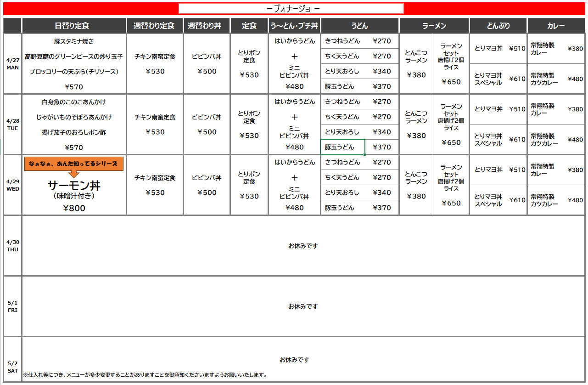The height and width of the screenshot is (385, 588).
Task: Select the highlighted "豚玉うどん" cell in 4/28 row
Action: point(342,147)
